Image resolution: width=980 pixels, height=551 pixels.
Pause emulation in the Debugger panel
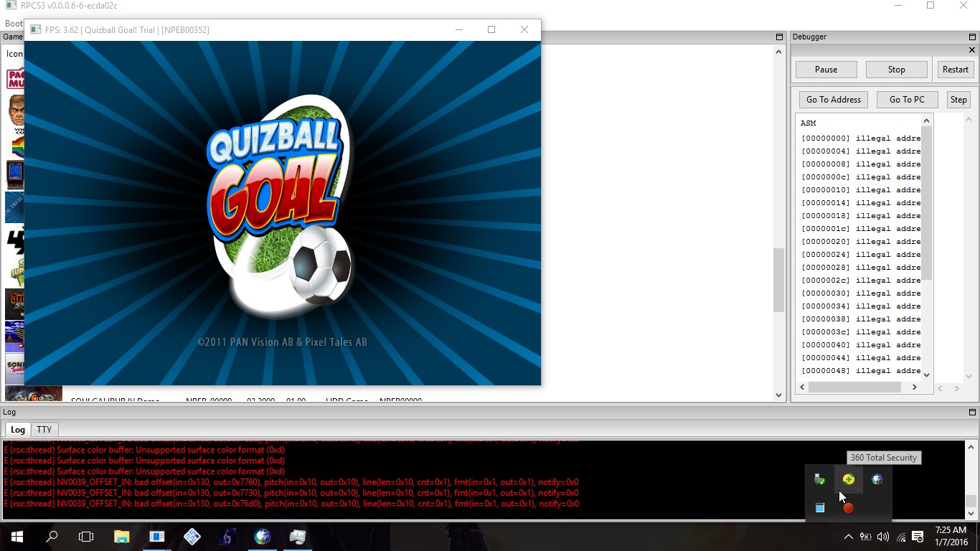coord(826,70)
